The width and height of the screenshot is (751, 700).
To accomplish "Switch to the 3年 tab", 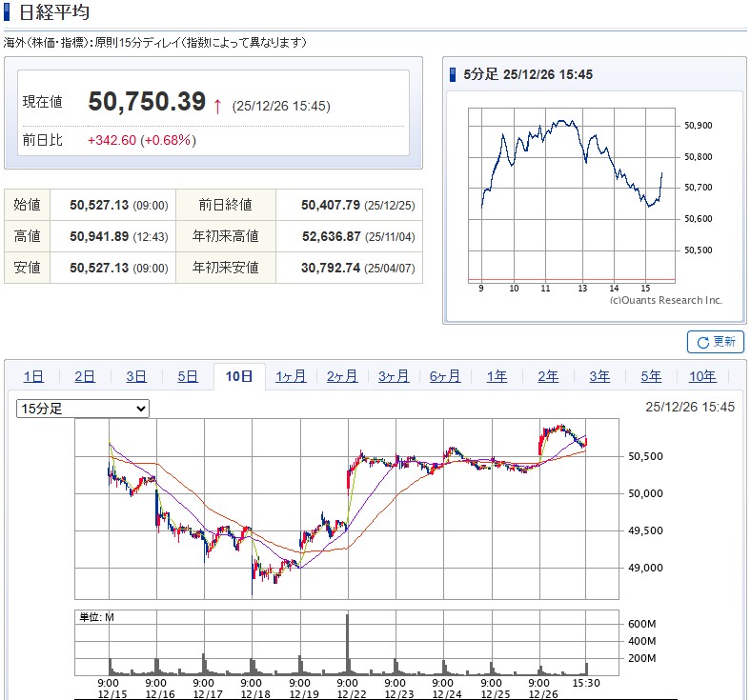I will pos(599,376).
